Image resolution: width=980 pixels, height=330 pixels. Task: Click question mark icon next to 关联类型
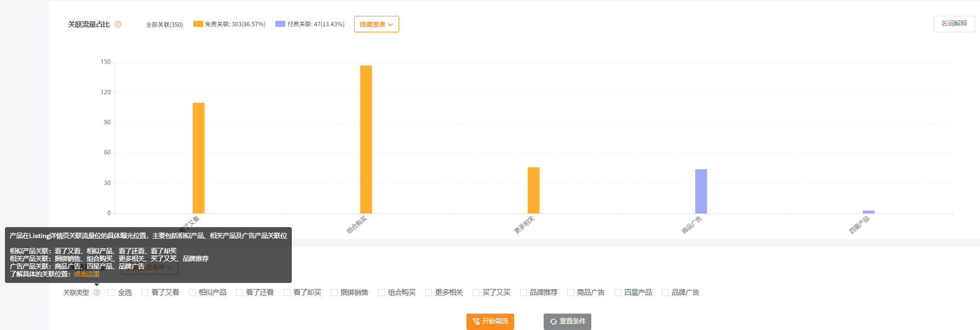coord(97,293)
